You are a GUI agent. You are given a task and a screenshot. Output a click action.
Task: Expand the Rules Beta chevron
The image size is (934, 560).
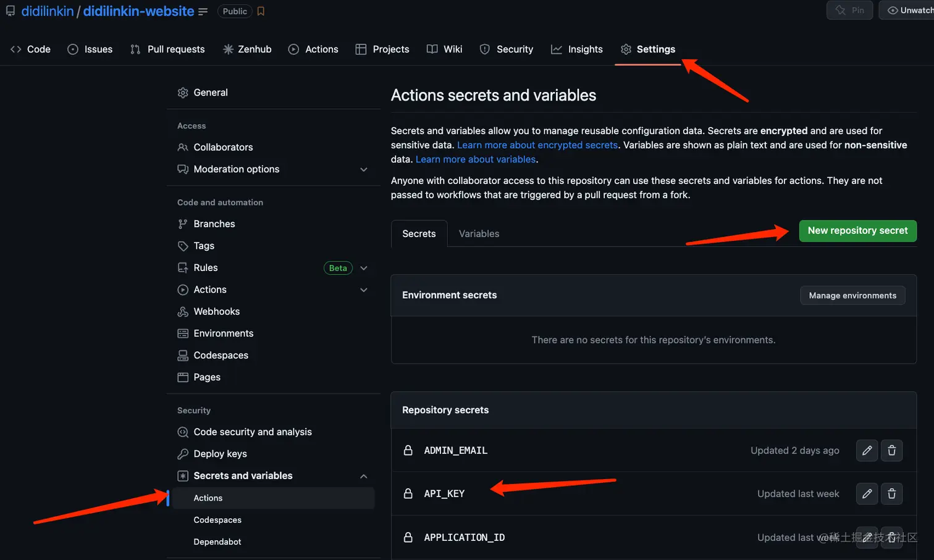[364, 267]
